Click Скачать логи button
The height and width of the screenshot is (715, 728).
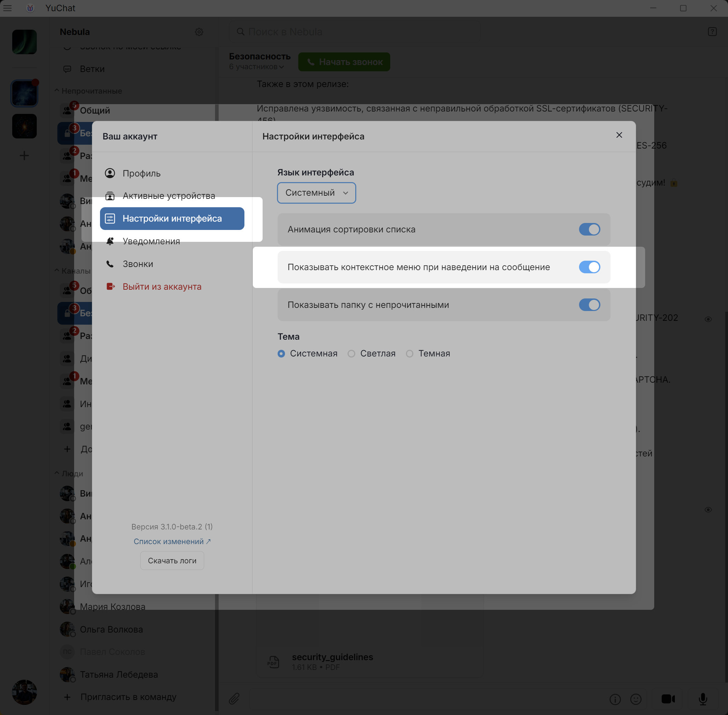pos(172,561)
